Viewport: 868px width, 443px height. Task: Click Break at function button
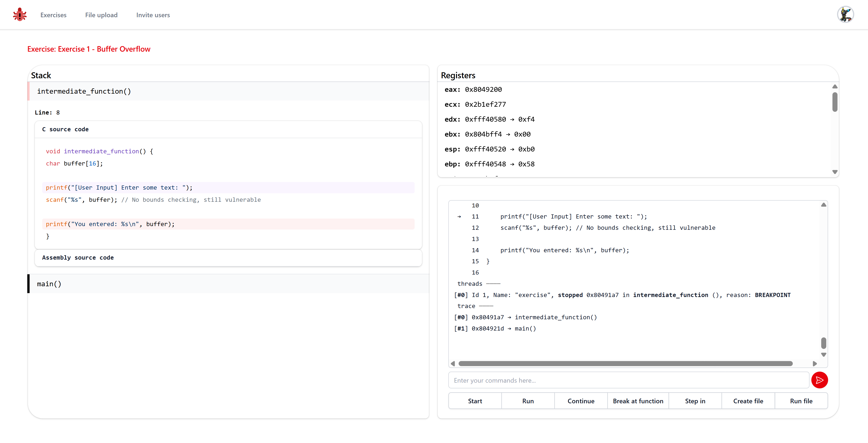(x=638, y=401)
